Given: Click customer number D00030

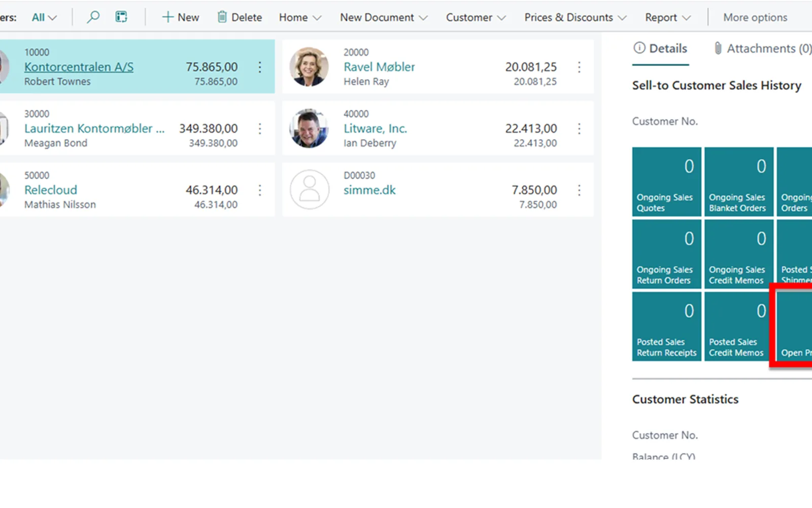Looking at the screenshot, I should 359,176.
